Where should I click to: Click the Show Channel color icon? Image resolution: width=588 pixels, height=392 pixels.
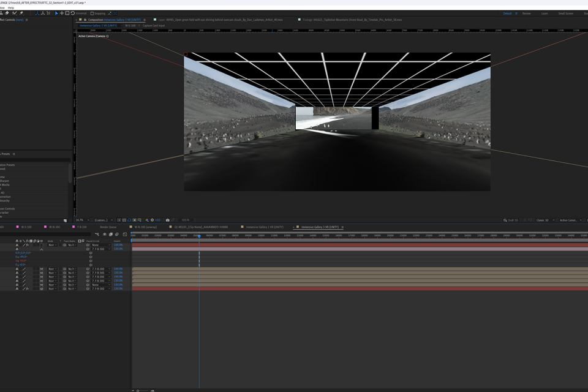coord(147,220)
